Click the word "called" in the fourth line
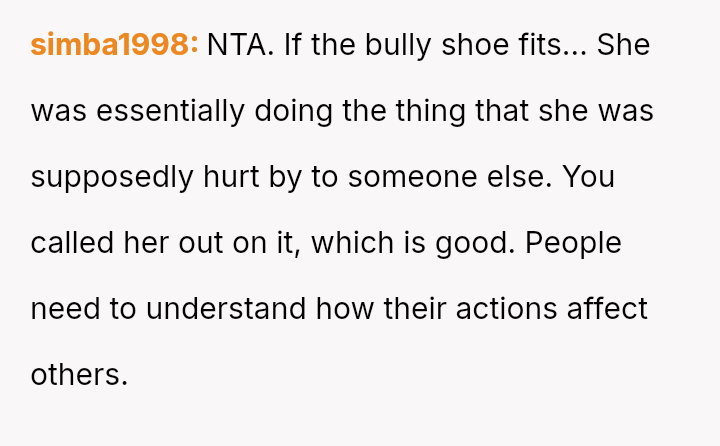 tap(72, 243)
